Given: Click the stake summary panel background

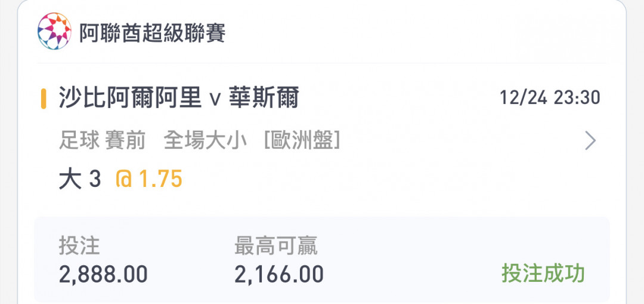Looking at the screenshot, I should 322,260.
